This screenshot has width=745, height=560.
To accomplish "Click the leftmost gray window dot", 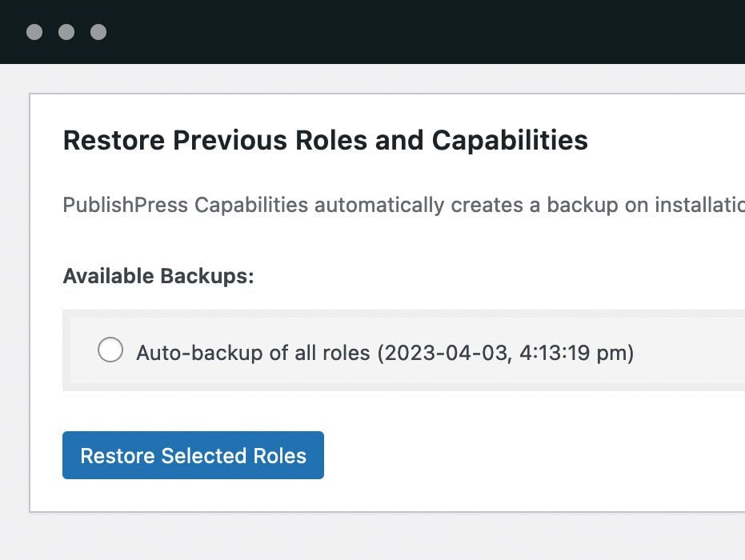I will point(34,32).
